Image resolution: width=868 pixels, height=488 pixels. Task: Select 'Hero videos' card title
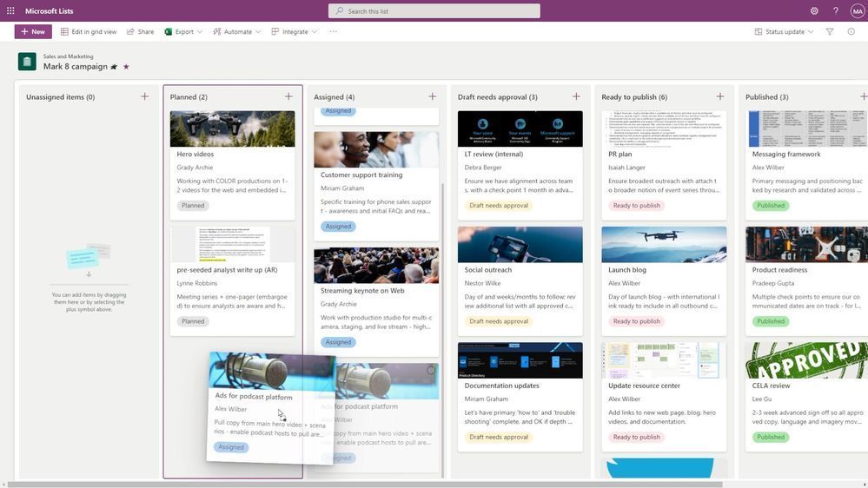click(x=195, y=155)
